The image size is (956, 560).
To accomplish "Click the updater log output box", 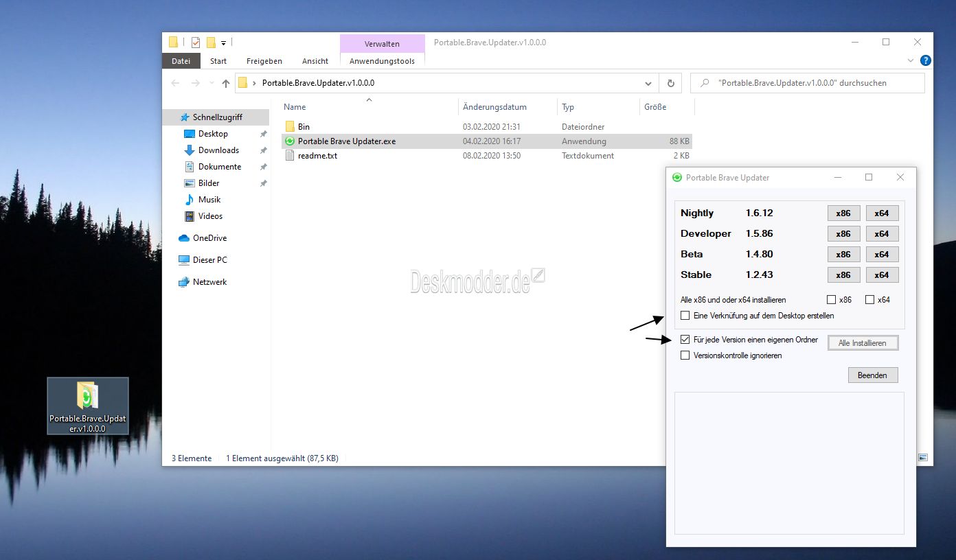I will [789, 463].
